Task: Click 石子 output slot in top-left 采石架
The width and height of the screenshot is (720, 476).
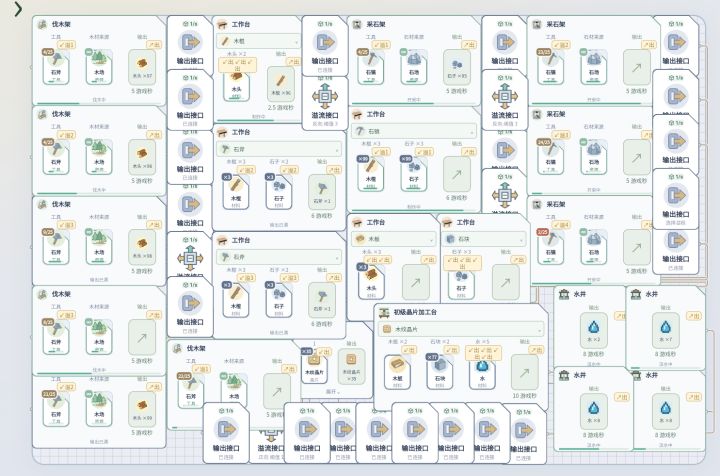Action: point(457,67)
